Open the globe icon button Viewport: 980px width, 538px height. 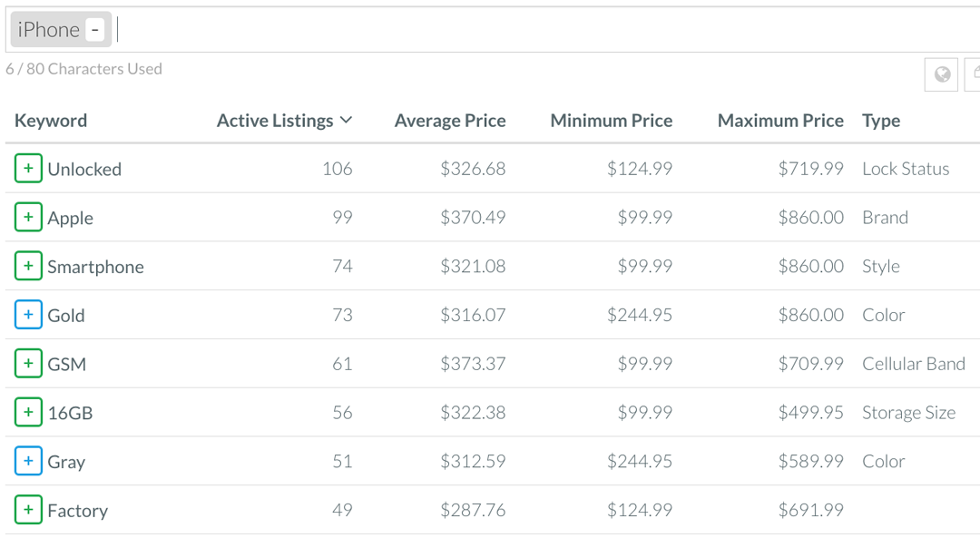pyautogui.click(x=941, y=74)
